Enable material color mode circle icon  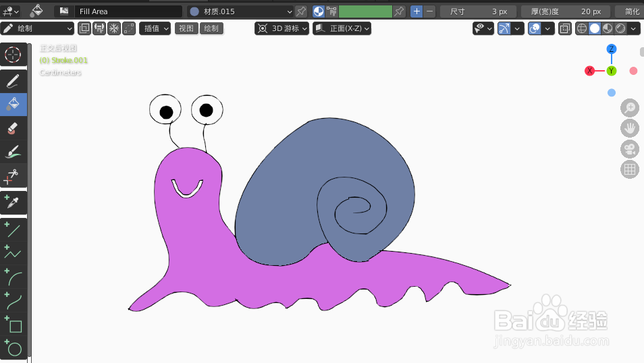[x=319, y=11]
